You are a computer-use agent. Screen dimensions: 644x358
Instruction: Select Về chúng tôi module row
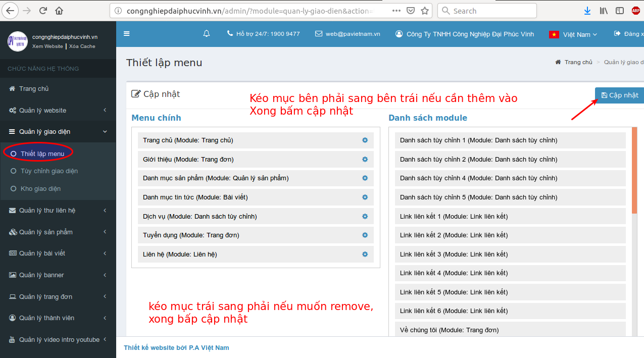point(510,329)
